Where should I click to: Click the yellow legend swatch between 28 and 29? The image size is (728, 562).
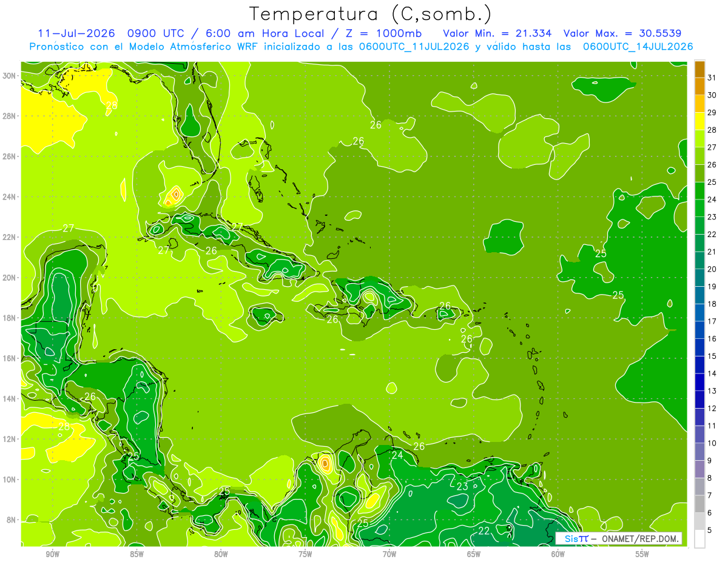(699, 121)
